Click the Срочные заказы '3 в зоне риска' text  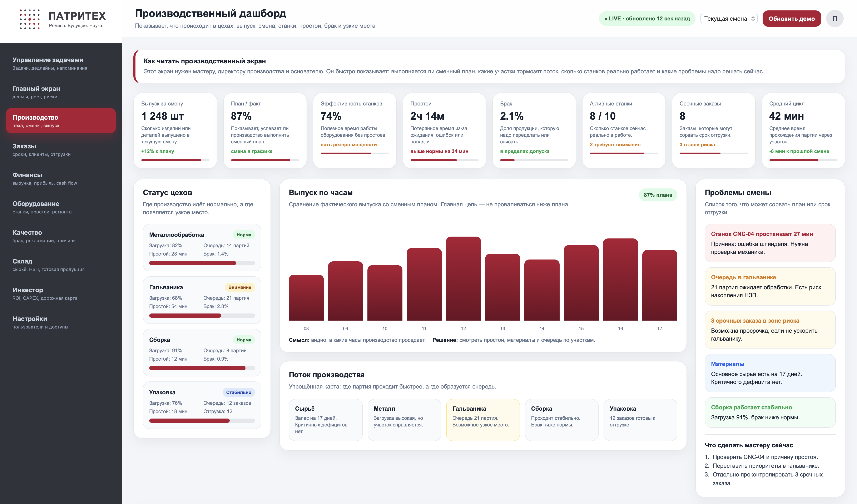(x=697, y=144)
